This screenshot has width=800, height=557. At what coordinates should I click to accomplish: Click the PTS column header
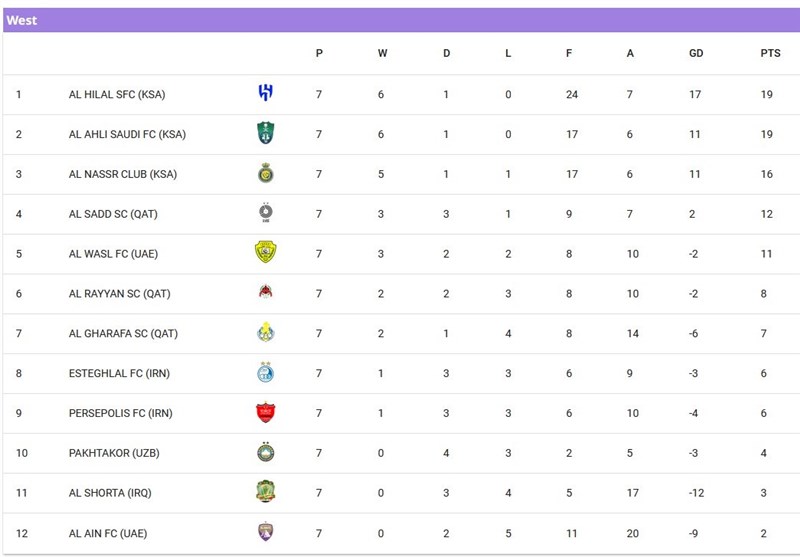click(x=770, y=54)
